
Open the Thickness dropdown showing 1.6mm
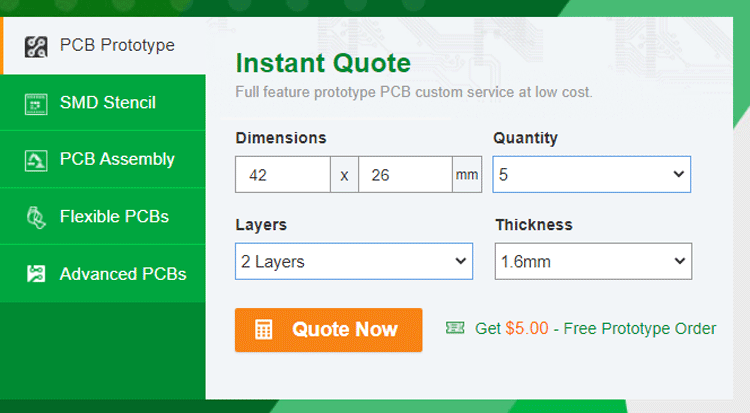coord(592,262)
